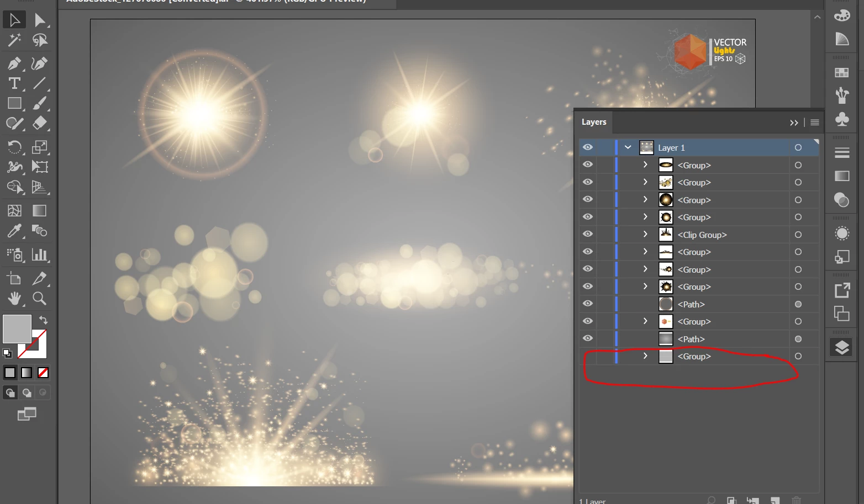
Task: Choose the Hand tool
Action: (14, 298)
